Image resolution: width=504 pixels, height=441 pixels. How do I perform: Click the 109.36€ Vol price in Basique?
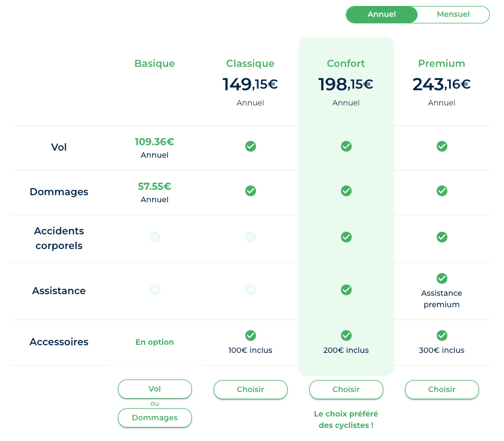point(155,142)
